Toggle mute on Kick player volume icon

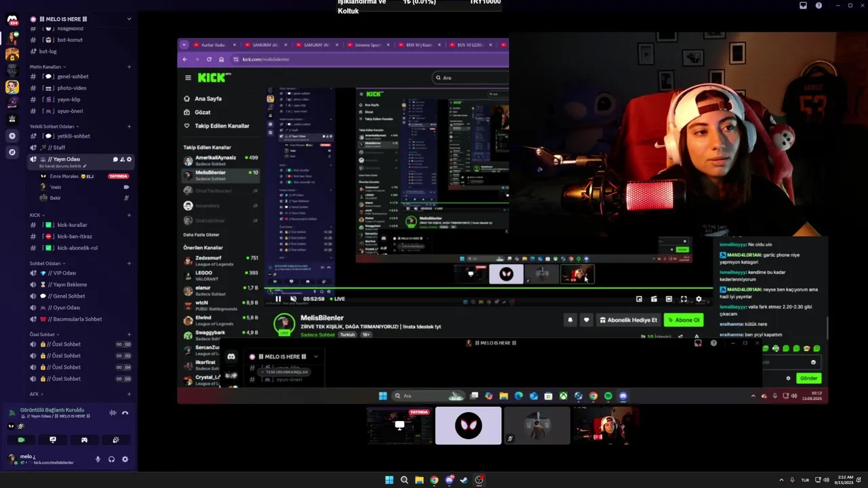pyautogui.click(x=293, y=299)
